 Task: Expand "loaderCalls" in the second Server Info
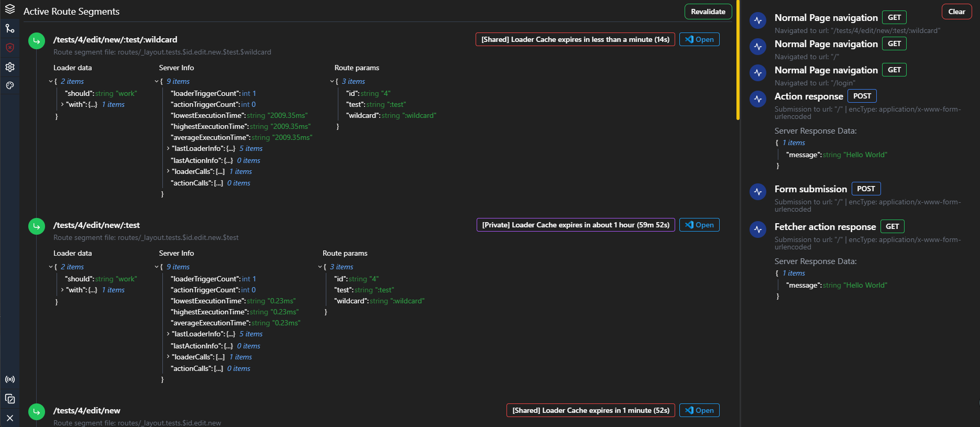[168, 357]
